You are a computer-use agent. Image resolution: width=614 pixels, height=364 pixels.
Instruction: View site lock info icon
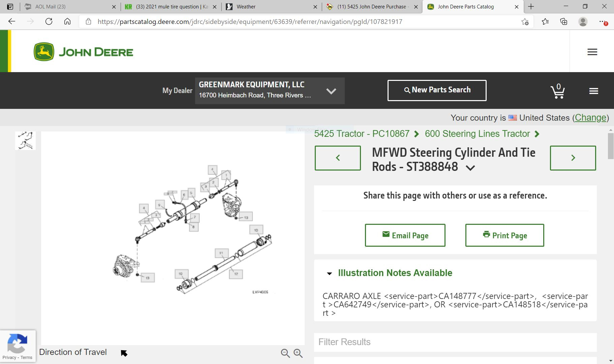pyautogui.click(x=88, y=22)
